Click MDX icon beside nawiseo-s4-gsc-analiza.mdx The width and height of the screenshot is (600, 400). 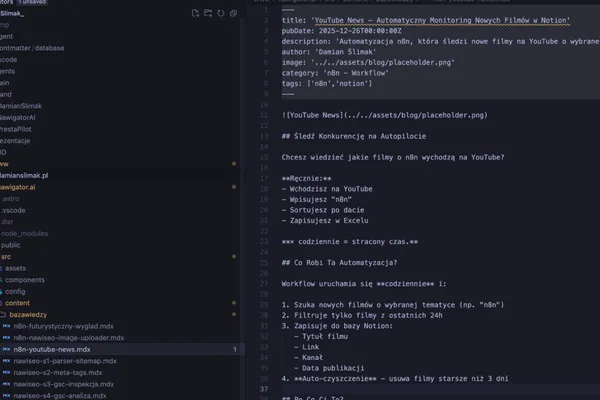point(7,395)
